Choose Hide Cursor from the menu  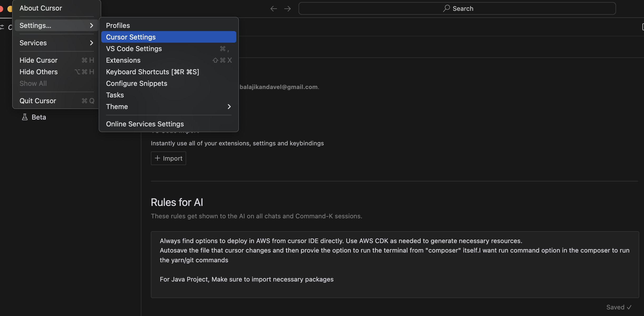point(56,60)
